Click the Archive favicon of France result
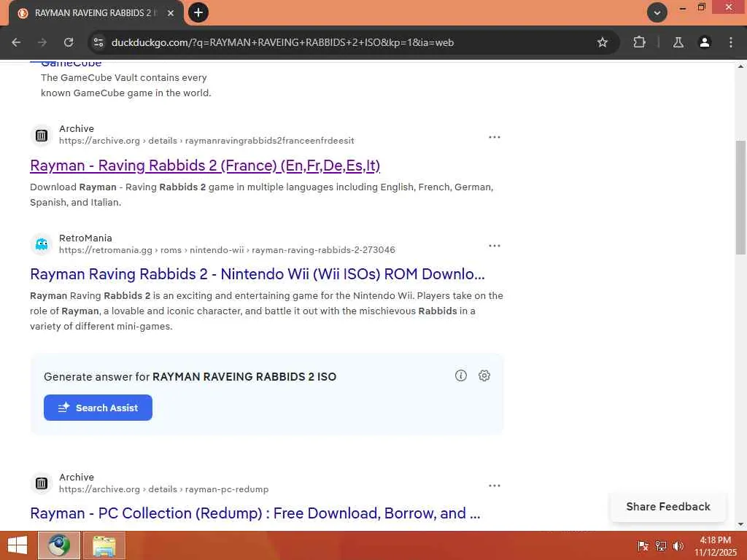 coord(42,136)
